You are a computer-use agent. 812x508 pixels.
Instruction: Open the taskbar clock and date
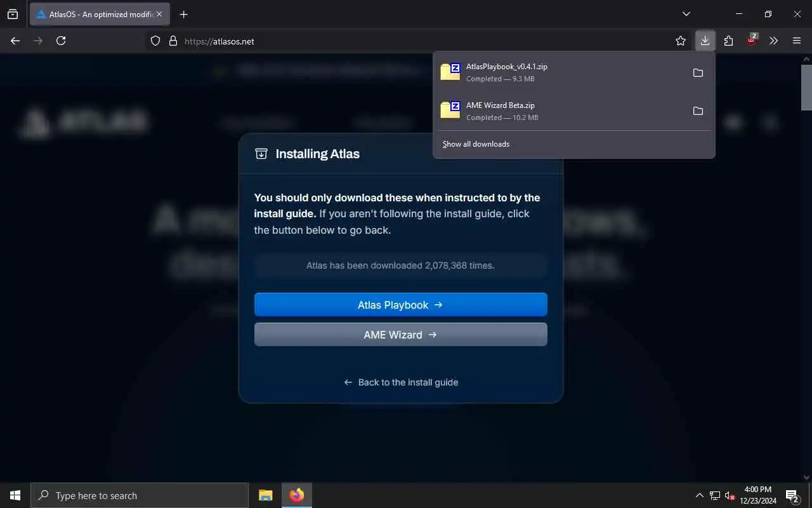coord(757,495)
